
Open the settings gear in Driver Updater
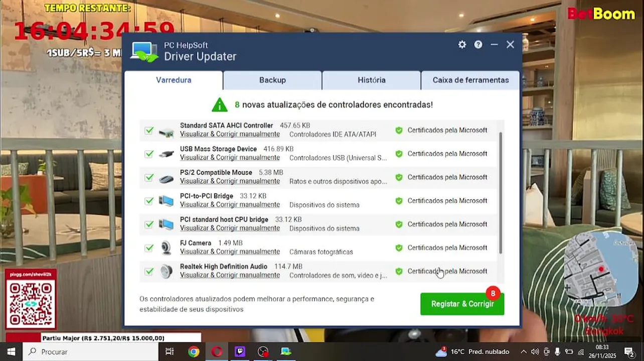(x=462, y=45)
